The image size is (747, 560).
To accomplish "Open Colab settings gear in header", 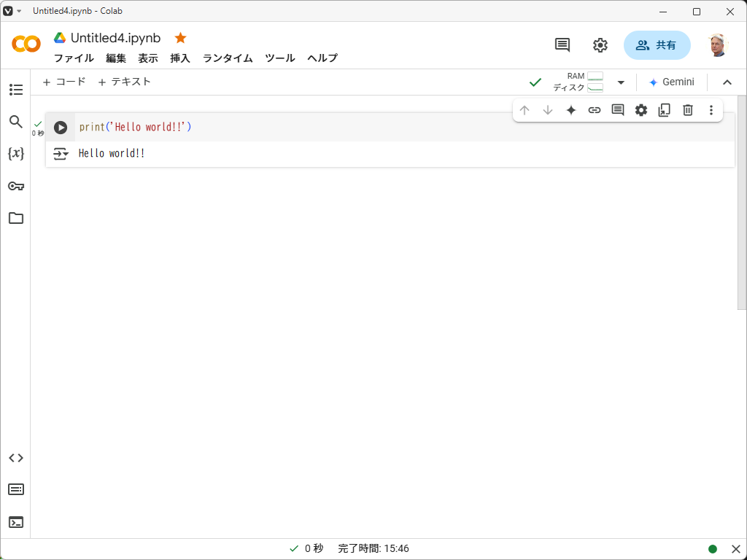I will pos(600,45).
